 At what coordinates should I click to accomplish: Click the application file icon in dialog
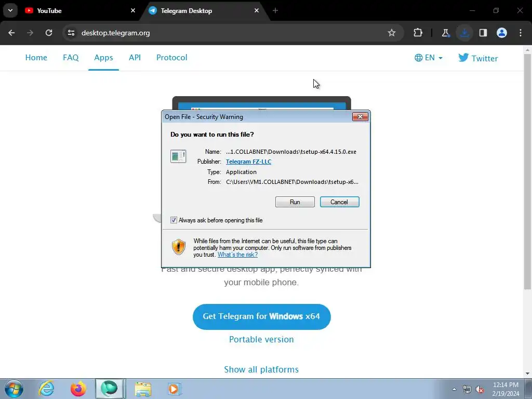pyautogui.click(x=178, y=156)
